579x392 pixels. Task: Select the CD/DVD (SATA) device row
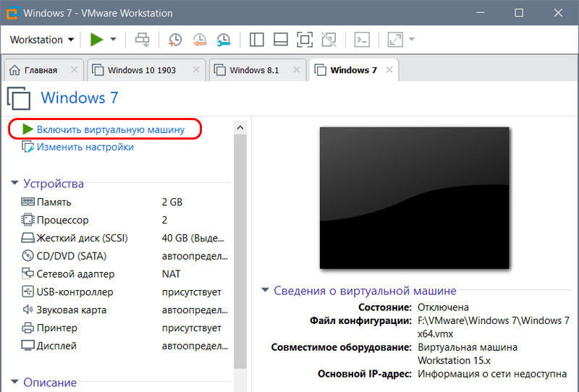(x=124, y=256)
